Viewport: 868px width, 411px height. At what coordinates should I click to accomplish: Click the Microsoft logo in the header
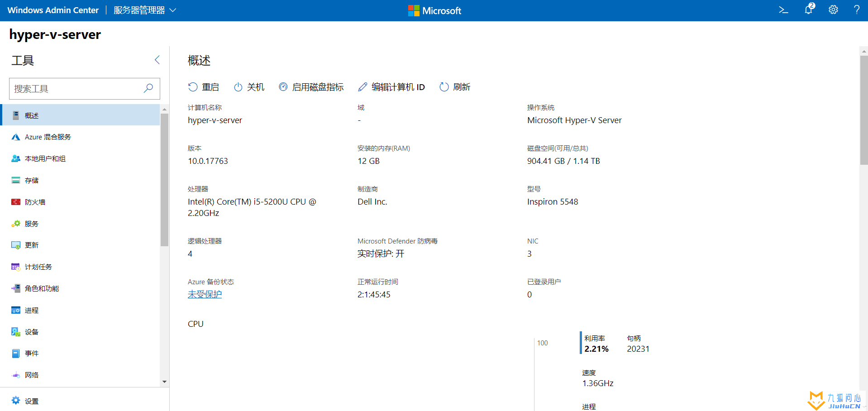434,10
